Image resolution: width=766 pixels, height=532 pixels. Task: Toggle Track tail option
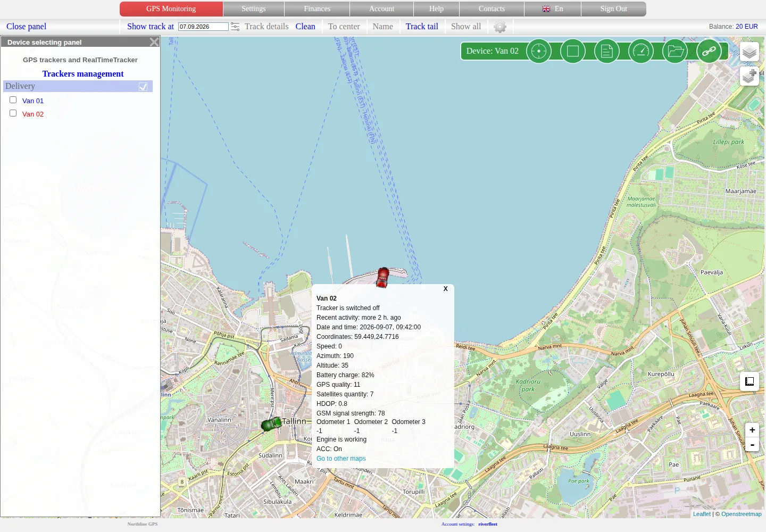(422, 27)
